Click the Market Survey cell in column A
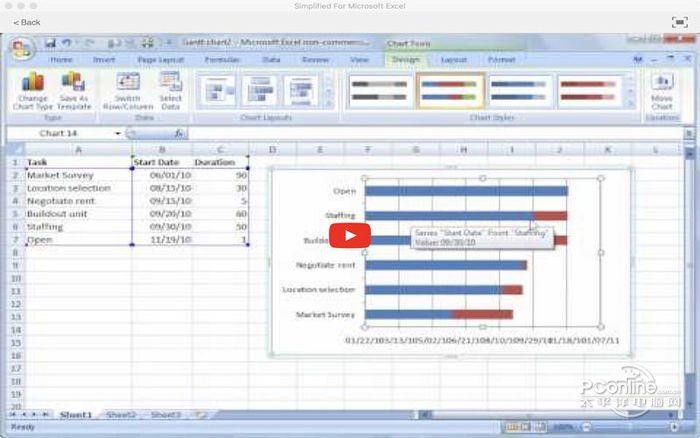 [x=78, y=175]
